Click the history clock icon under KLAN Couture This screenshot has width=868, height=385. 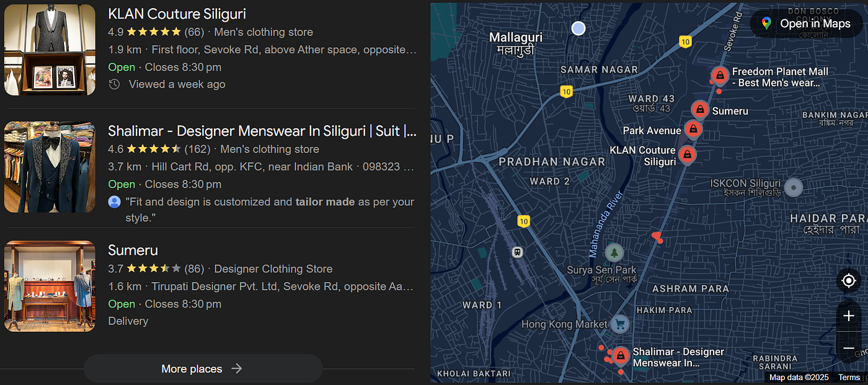point(114,84)
